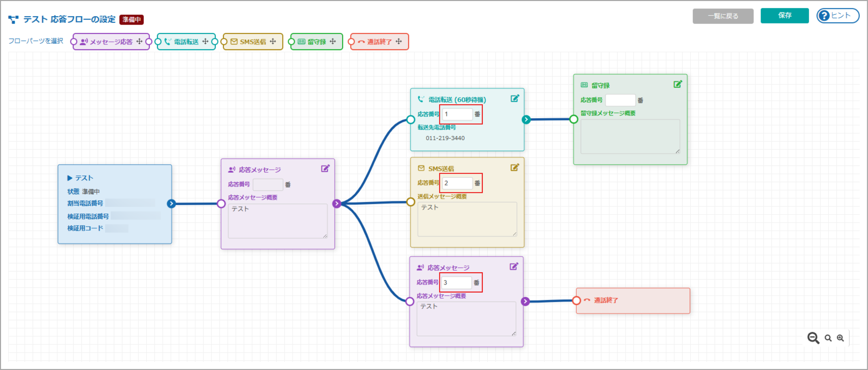Click input connector of middle 応答メッセージ node
868x370 pixels.
[x=221, y=204]
